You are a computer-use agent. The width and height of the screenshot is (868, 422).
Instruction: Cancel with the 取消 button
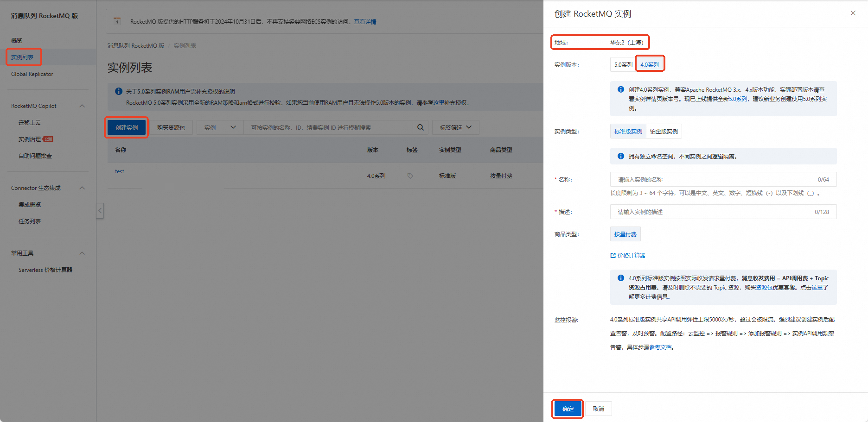(x=599, y=409)
